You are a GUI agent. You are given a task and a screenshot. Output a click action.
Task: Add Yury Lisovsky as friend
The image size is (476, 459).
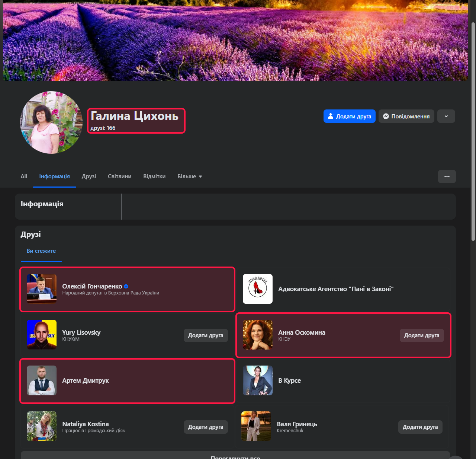pos(206,335)
